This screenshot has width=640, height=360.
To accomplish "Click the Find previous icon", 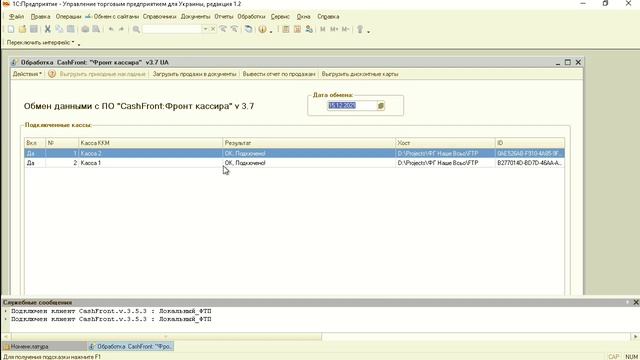I will coord(234,29).
